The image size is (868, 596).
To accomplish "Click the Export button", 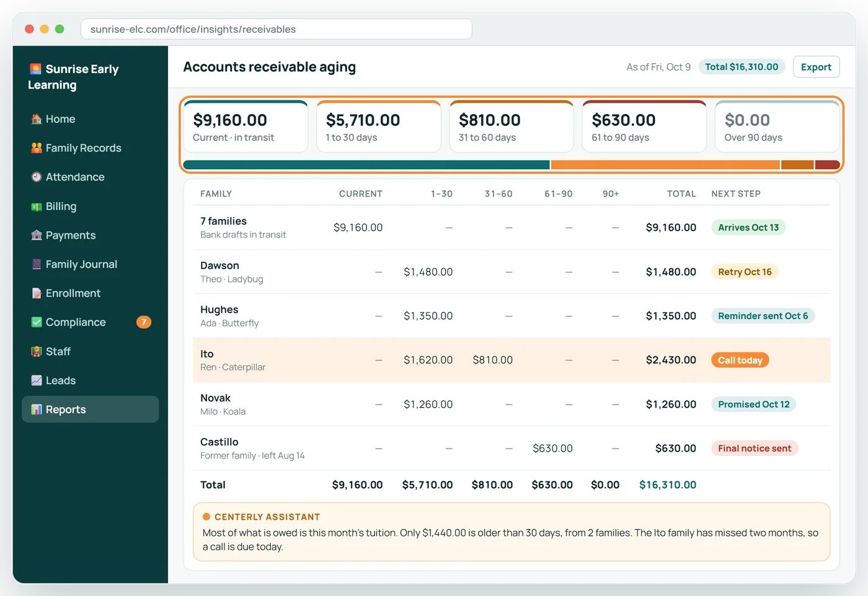I will [816, 67].
